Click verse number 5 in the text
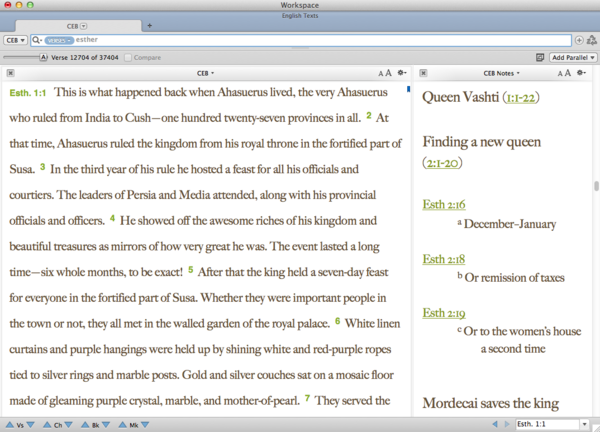This screenshot has height=432, width=600. click(x=191, y=269)
